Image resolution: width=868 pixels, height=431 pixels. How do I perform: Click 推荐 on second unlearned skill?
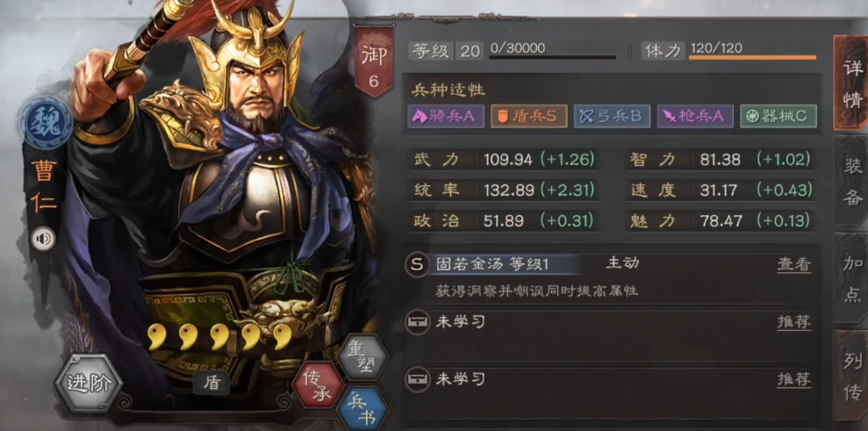[x=793, y=379]
